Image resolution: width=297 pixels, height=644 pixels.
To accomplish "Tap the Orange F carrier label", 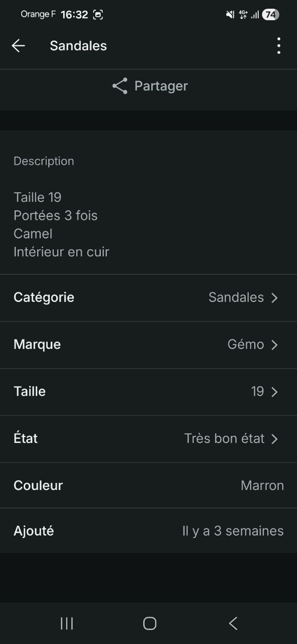I will click(38, 14).
